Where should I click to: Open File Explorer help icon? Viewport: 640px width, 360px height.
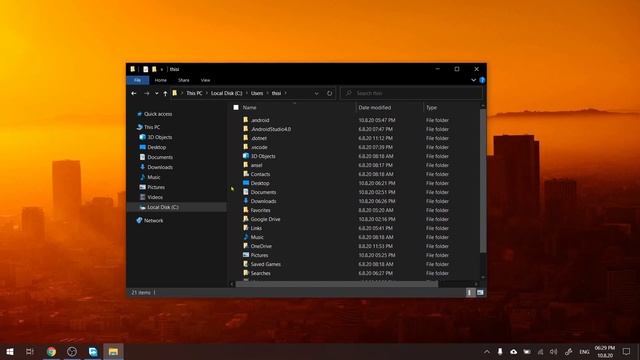click(x=482, y=80)
